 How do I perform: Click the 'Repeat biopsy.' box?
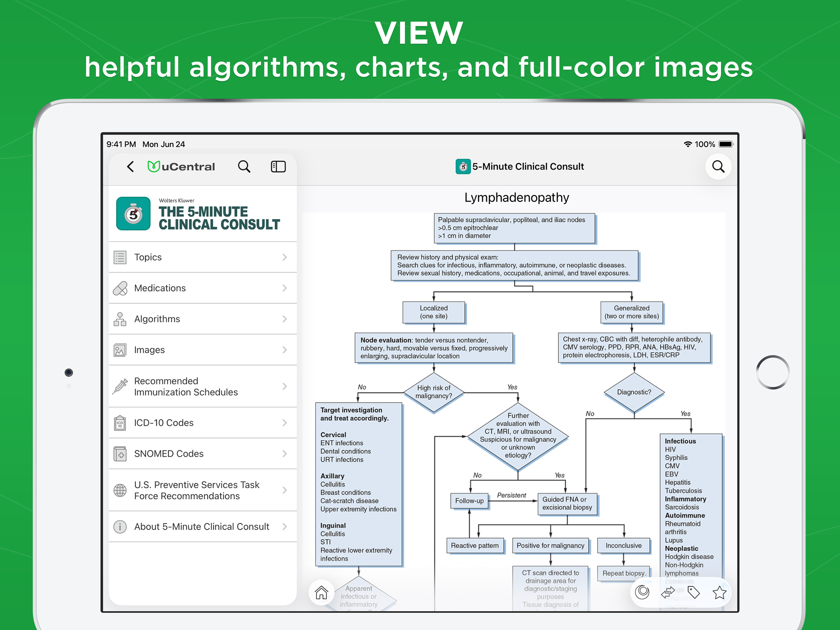click(x=624, y=573)
